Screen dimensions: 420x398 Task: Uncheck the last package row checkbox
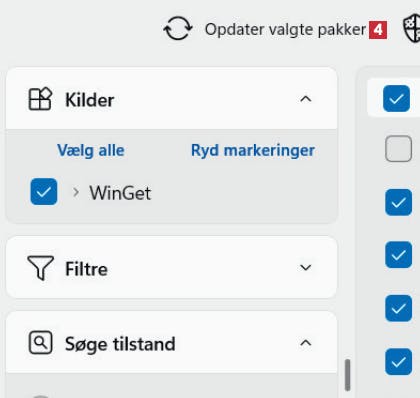tap(398, 361)
